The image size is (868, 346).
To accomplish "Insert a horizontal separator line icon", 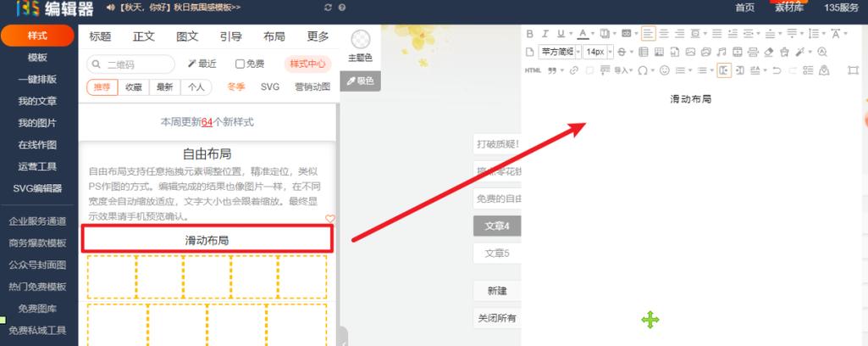I will pyautogui.click(x=752, y=52).
